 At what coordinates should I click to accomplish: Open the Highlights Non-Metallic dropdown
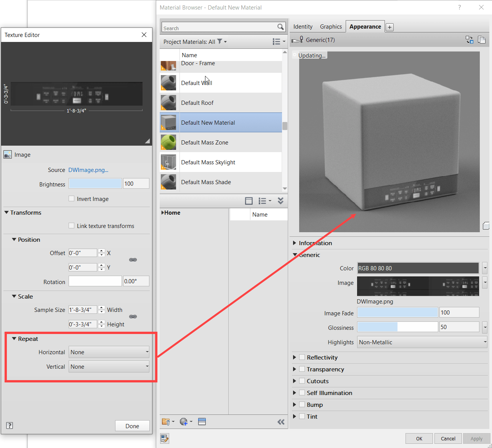tap(421, 342)
